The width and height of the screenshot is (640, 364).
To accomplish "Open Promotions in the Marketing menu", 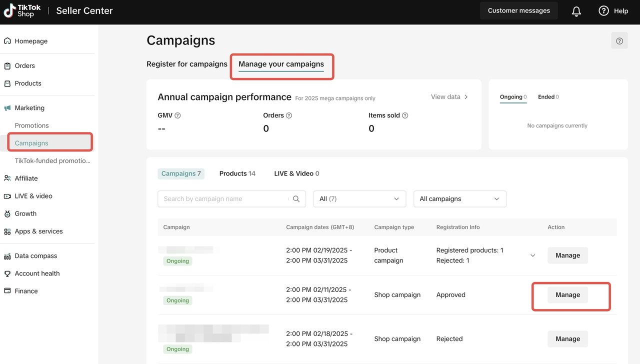I will click(x=32, y=125).
